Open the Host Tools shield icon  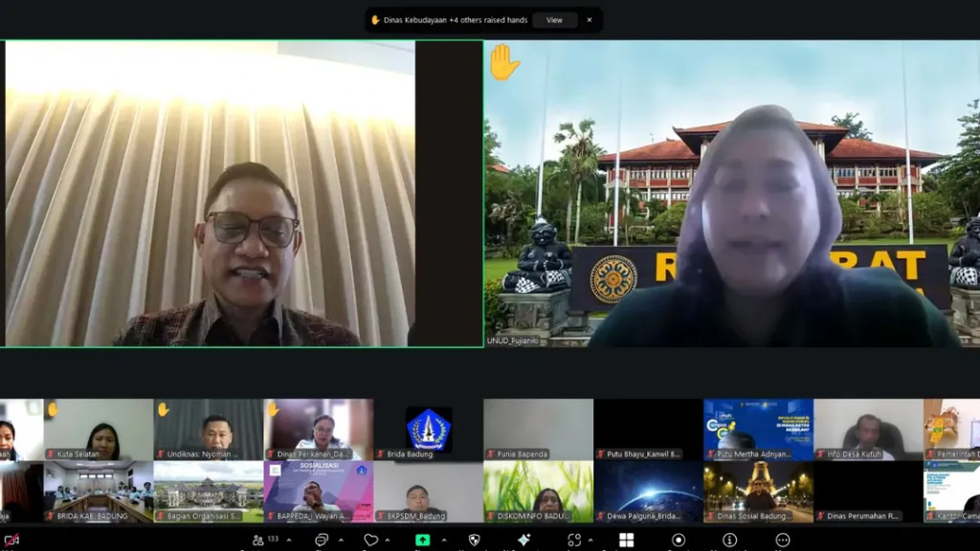click(x=474, y=540)
